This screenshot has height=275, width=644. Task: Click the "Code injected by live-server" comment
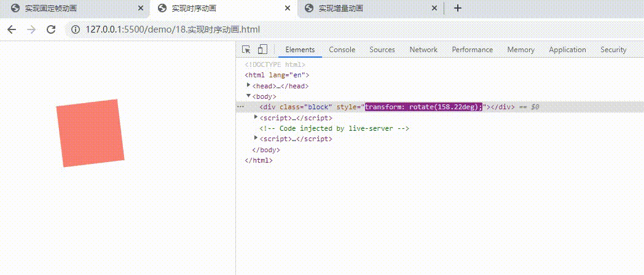pos(334,128)
